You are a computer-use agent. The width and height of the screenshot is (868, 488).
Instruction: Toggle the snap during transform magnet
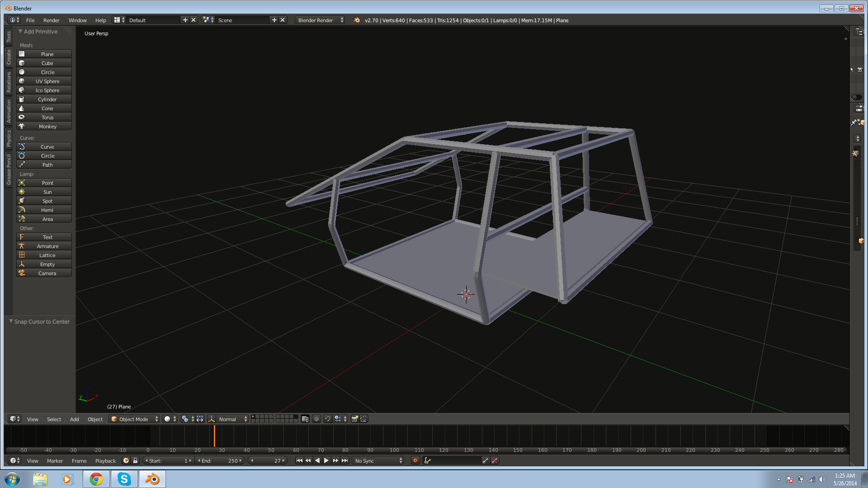pos(328,419)
